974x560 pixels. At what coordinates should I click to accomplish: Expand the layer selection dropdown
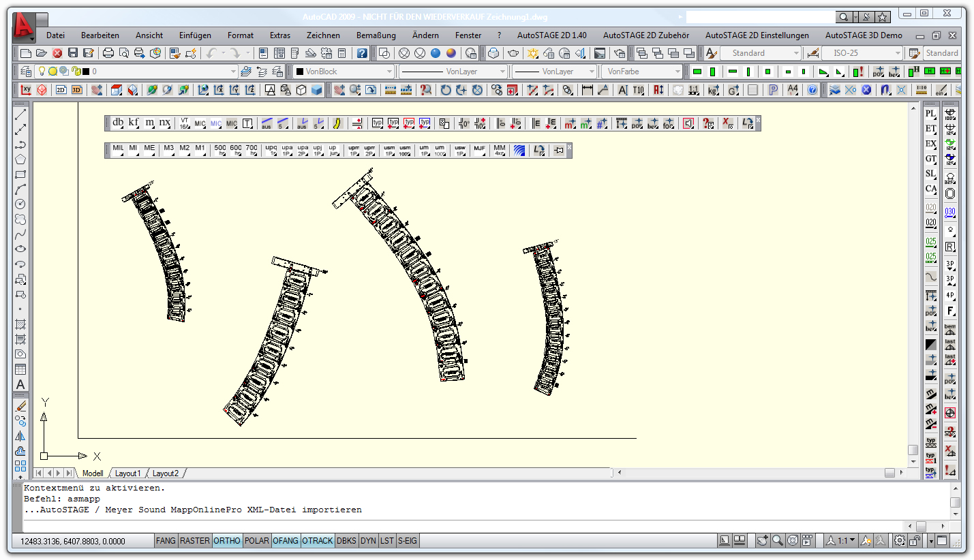[233, 72]
